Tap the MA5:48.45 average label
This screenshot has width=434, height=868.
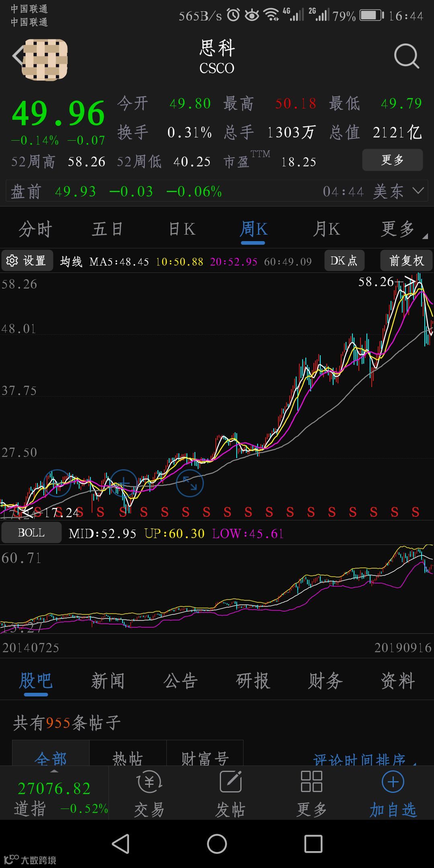119,262
